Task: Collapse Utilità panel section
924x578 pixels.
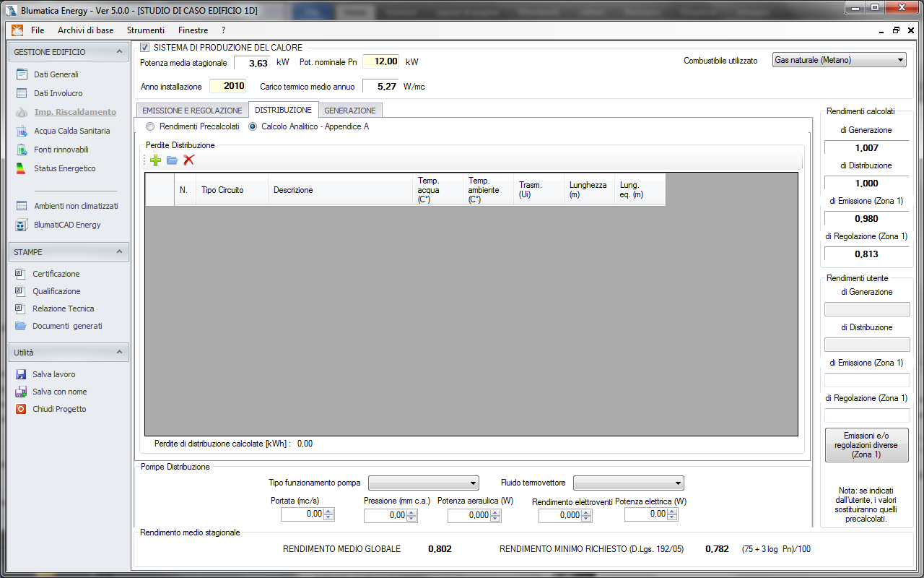Action: click(x=120, y=353)
